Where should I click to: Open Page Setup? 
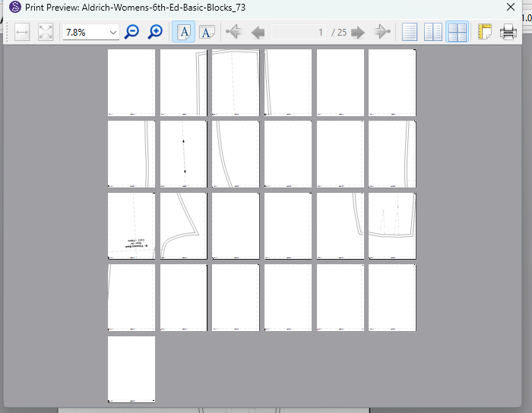485,32
